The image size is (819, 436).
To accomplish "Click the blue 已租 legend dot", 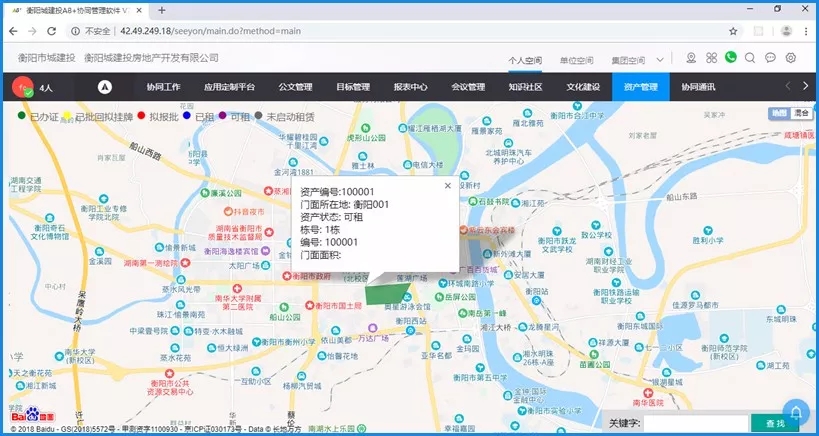I will pos(187,115).
